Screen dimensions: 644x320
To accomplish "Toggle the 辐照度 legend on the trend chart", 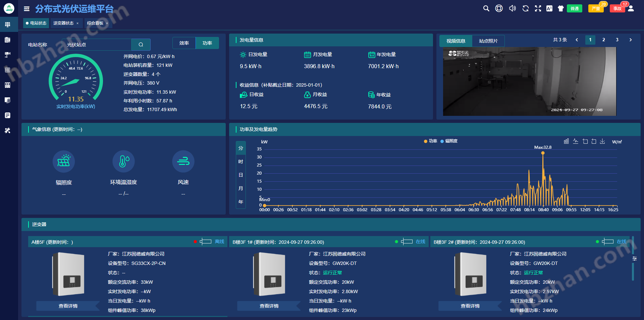I will (x=451, y=141).
